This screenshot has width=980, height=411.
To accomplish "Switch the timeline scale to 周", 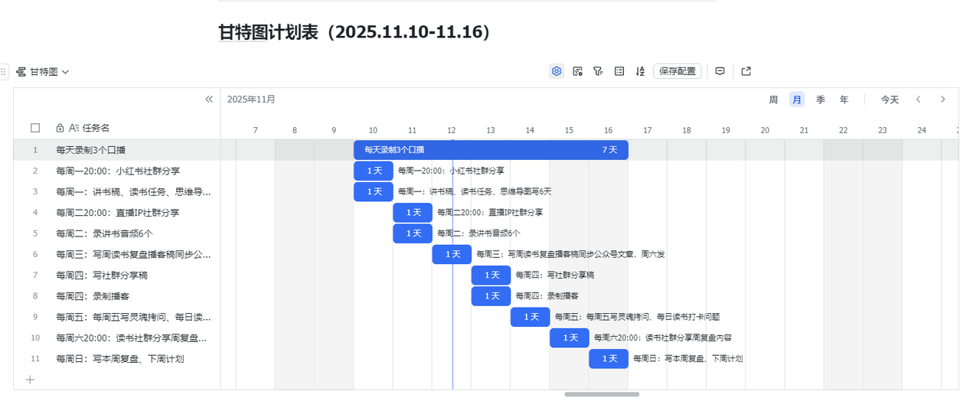I will pyautogui.click(x=773, y=99).
